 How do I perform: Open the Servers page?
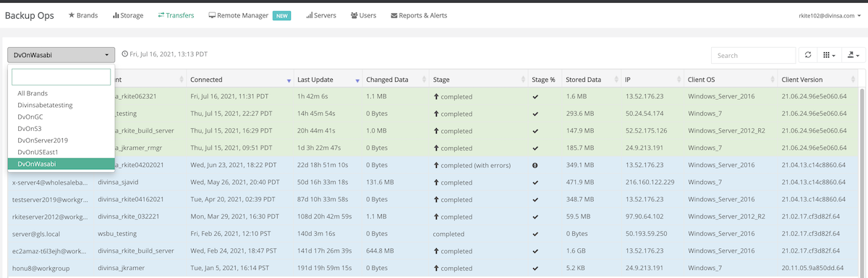320,15
